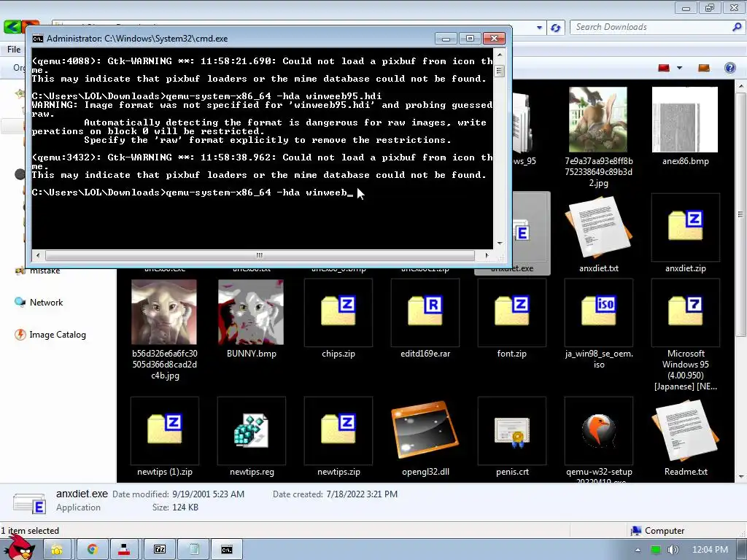Open Explorer help question mark icon
This screenshot has height=560, width=747.
point(729,68)
